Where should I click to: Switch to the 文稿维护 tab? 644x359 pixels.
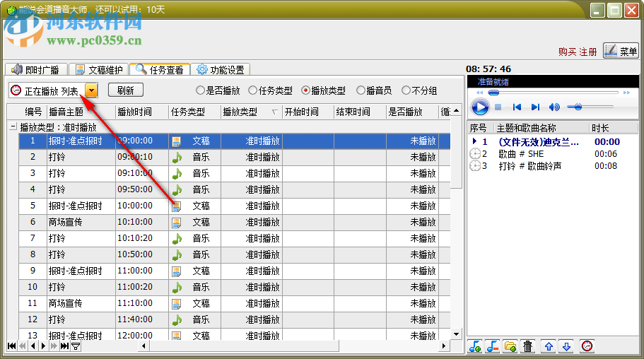(99, 70)
